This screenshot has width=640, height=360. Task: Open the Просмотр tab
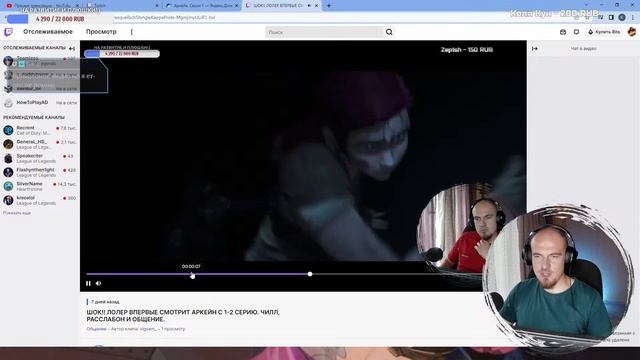101,32
